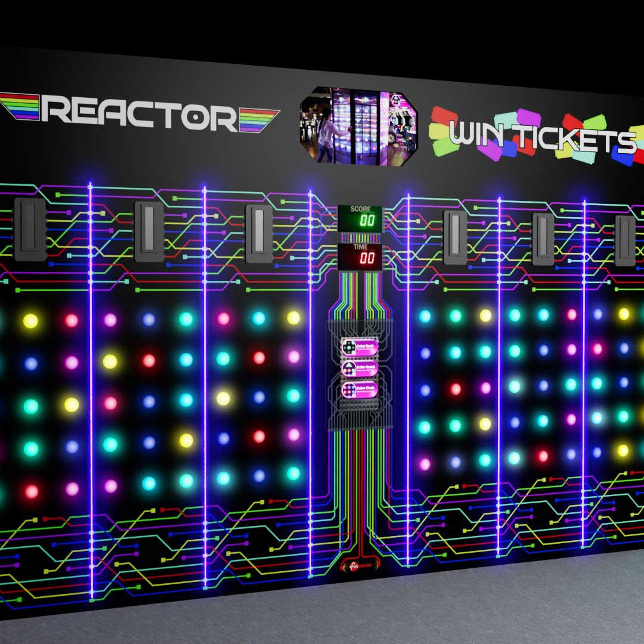644x644 pixels.
Task: Click the red Time digit display
Action: pos(367,258)
